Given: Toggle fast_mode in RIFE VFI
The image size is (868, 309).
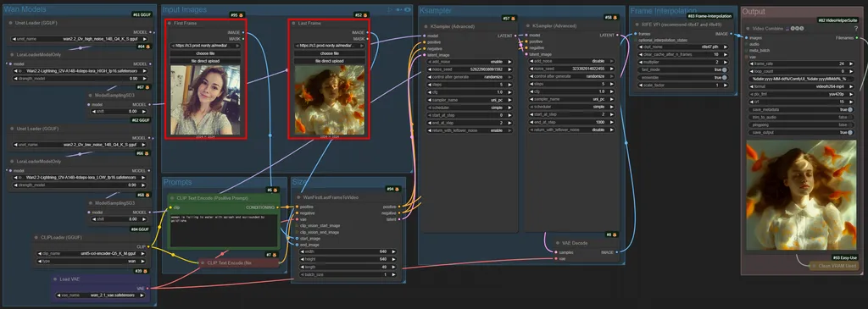Looking at the screenshot, I should click(682, 70).
